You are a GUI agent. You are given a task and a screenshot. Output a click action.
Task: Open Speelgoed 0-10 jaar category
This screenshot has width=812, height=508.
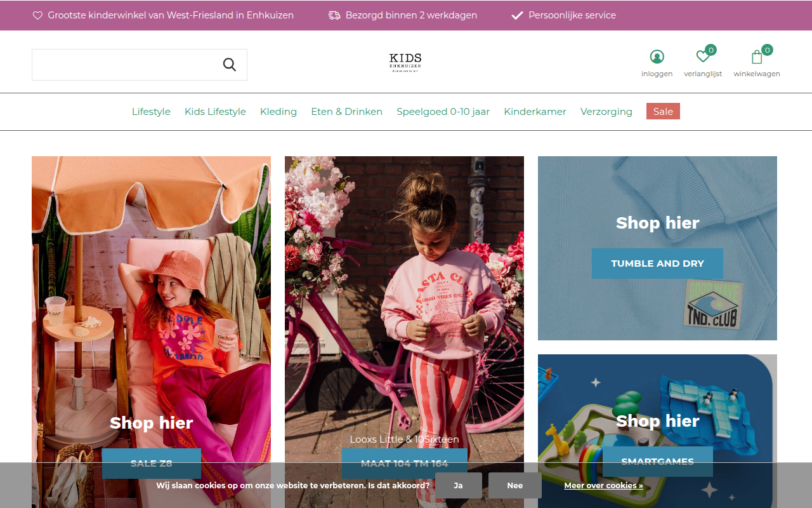[443, 112]
